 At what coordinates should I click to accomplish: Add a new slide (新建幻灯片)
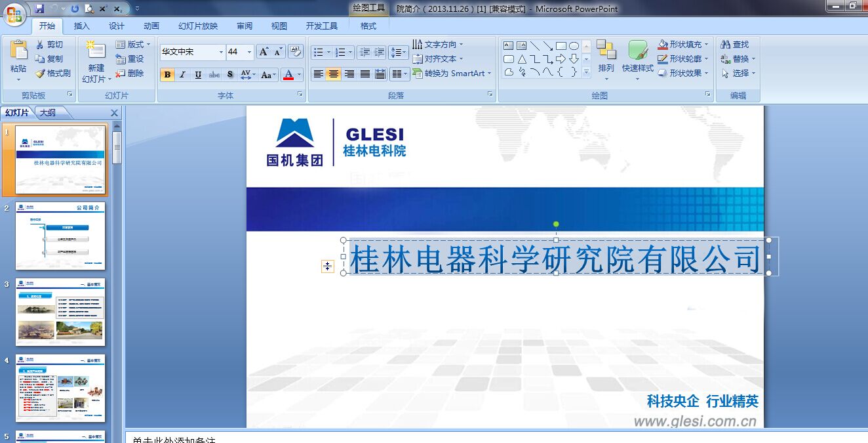pyautogui.click(x=96, y=60)
